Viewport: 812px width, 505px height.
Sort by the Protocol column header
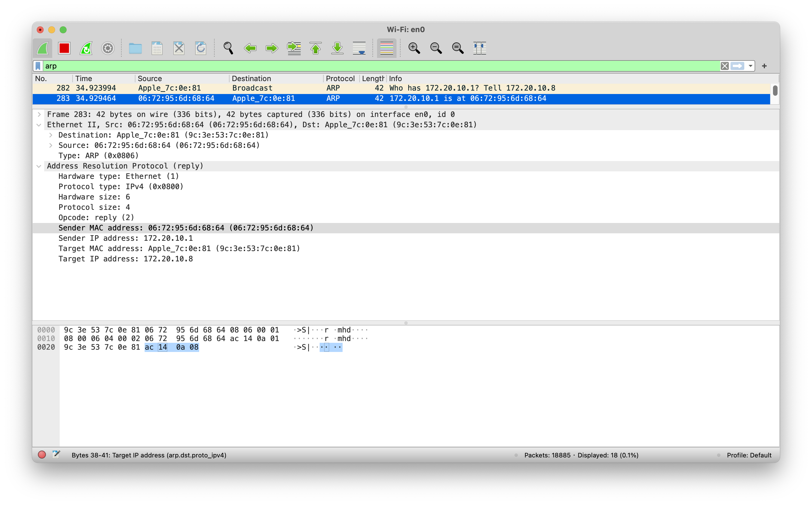point(340,79)
